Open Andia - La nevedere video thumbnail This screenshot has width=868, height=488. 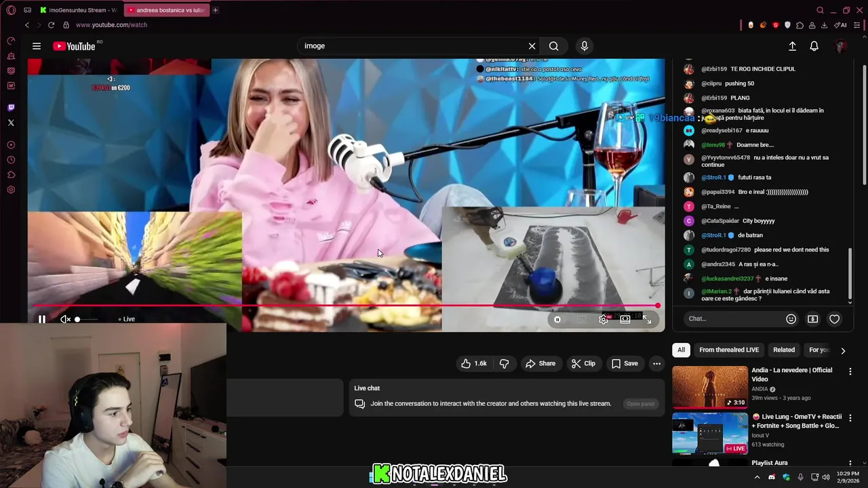(710, 388)
